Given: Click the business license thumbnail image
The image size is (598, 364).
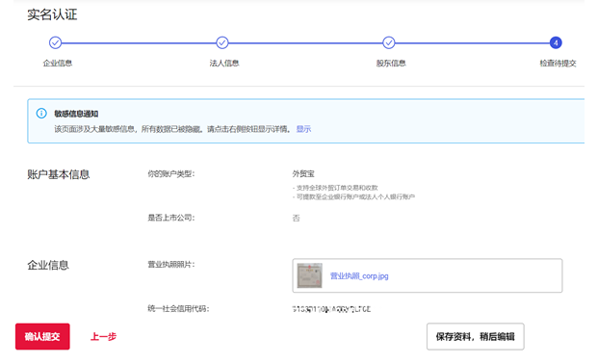Looking at the screenshot, I should [310, 275].
